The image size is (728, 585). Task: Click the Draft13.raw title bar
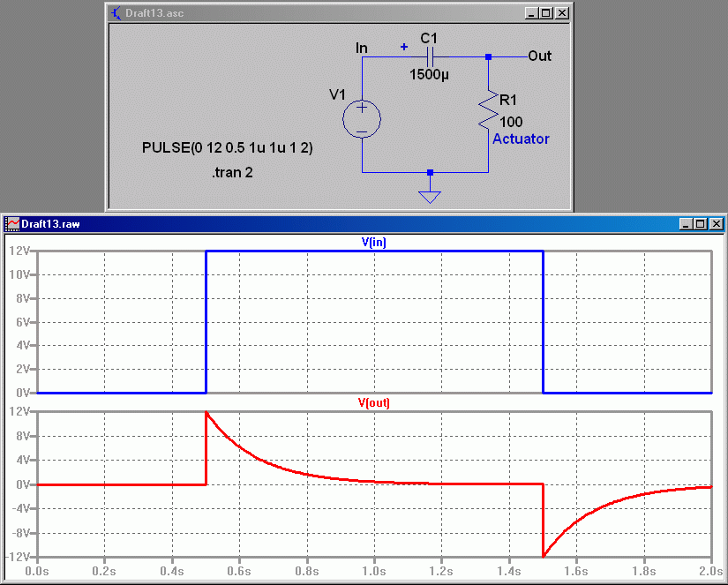364,224
